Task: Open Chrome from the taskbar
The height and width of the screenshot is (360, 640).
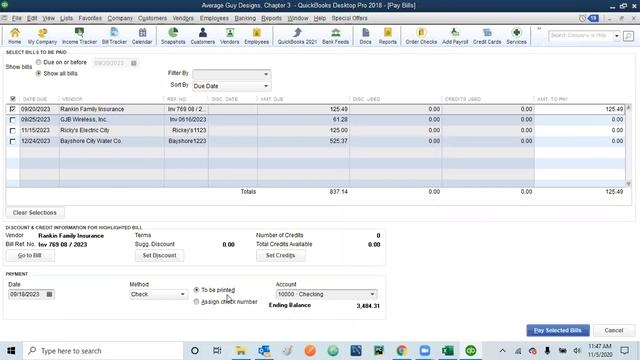Action: [402, 351]
